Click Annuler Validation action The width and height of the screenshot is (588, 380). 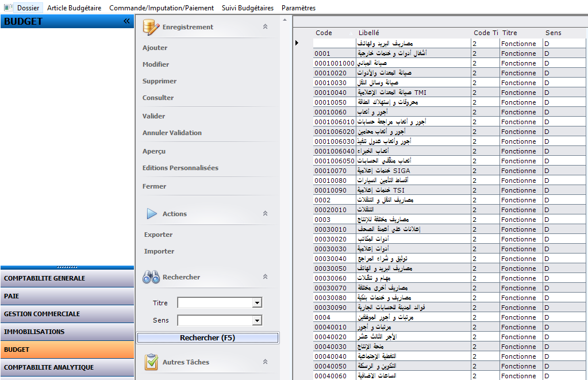172,133
